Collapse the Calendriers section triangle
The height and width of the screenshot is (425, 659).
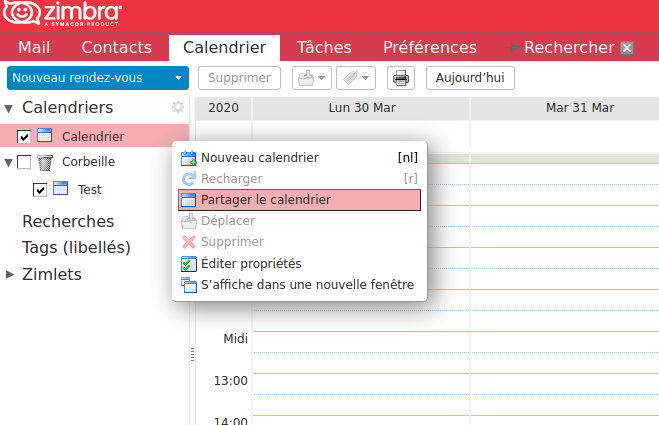8,109
